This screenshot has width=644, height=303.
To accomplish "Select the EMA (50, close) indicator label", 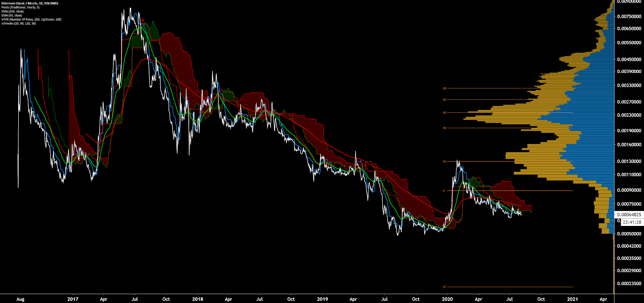I will (12, 15).
